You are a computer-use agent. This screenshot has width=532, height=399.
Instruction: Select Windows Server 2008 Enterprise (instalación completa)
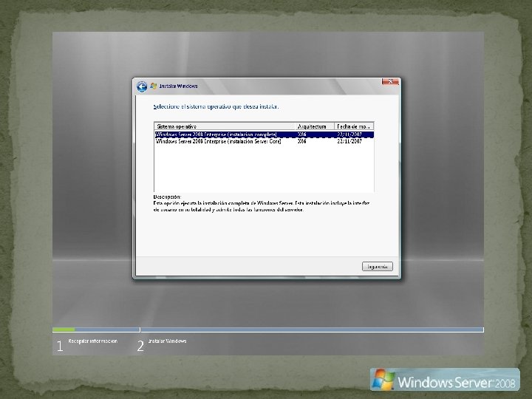click(265, 134)
